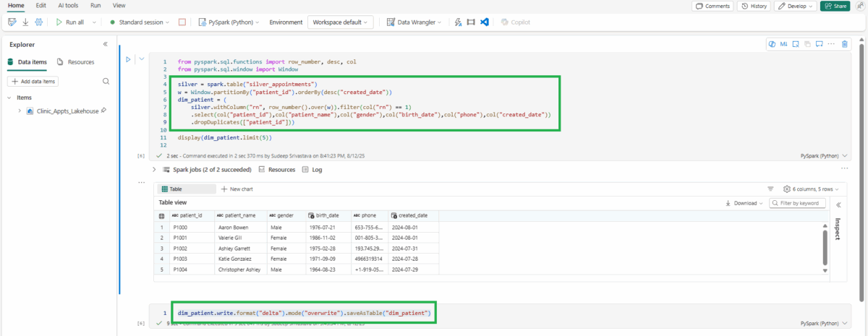Click Add data items button
The image size is (868, 336).
34,82
